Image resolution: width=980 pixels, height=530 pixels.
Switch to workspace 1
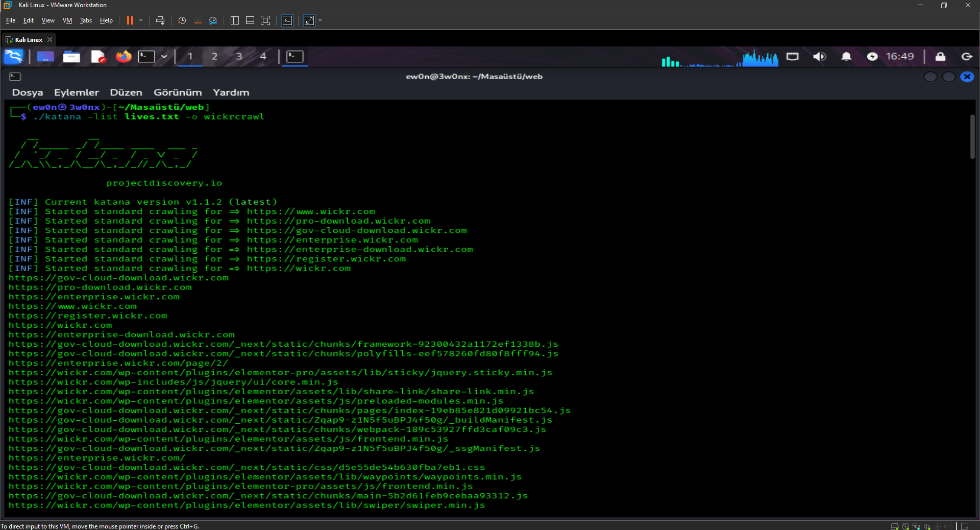coord(190,56)
